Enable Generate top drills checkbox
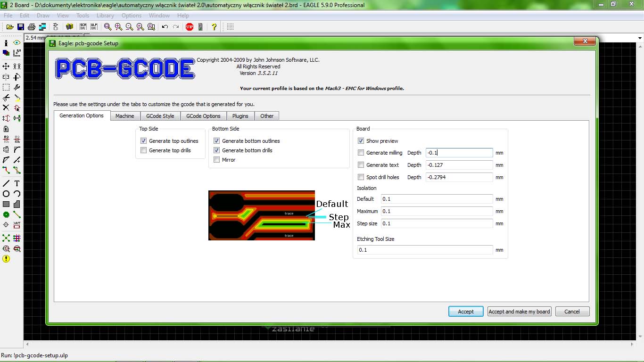This screenshot has height=362, width=644. (143, 150)
